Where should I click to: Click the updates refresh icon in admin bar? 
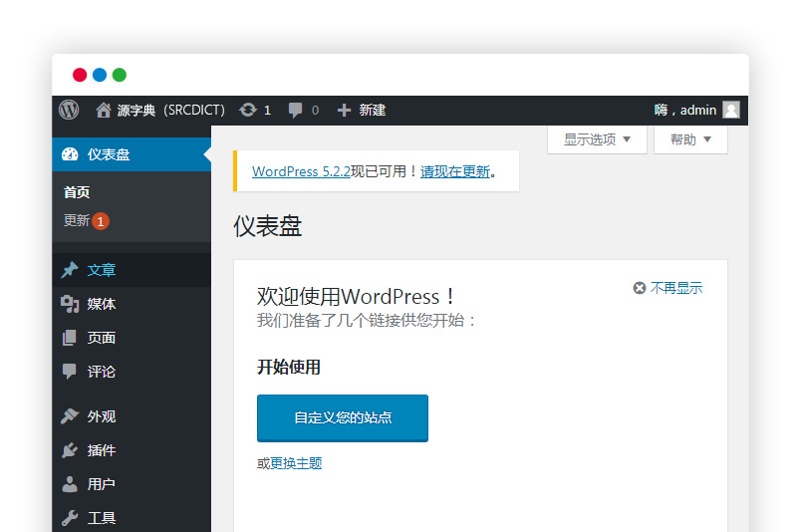(248, 110)
